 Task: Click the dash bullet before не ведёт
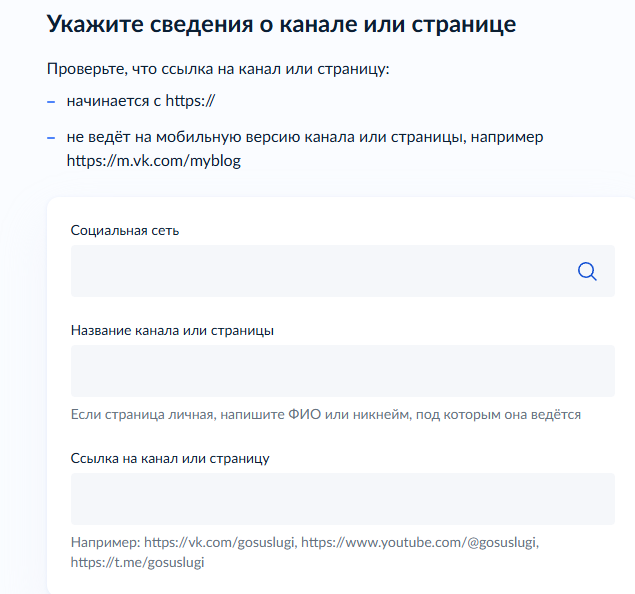(51, 137)
